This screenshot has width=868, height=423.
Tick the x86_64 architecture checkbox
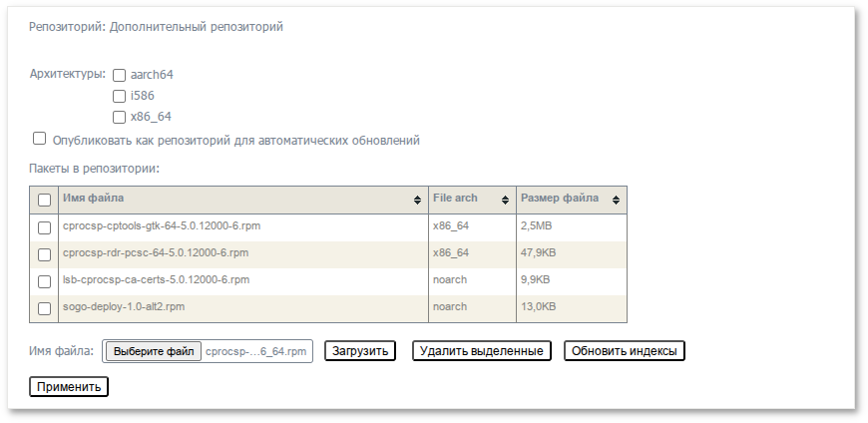point(120,117)
